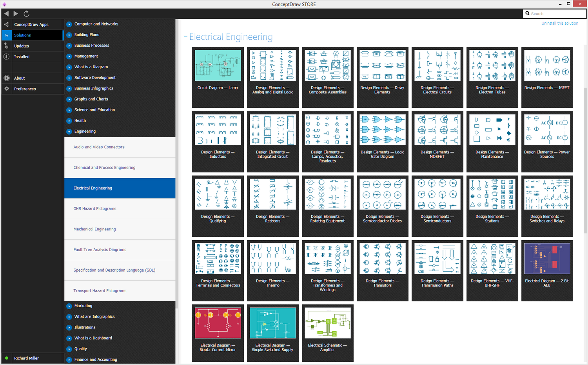Select Electrical Engineering solution

120,188
